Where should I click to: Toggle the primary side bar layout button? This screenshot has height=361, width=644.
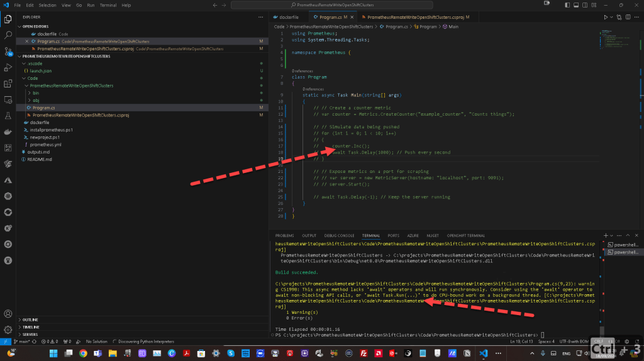[x=567, y=5]
